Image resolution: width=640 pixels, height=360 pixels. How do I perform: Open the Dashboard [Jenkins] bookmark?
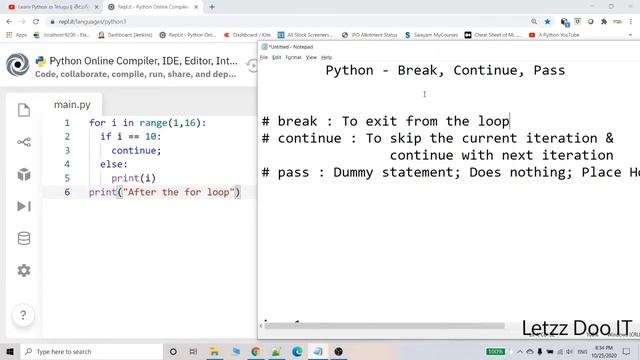pos(125,35)
